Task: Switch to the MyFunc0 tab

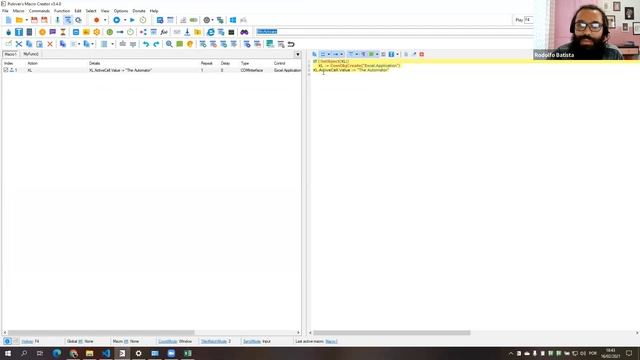Action: (x=31, y=54)
